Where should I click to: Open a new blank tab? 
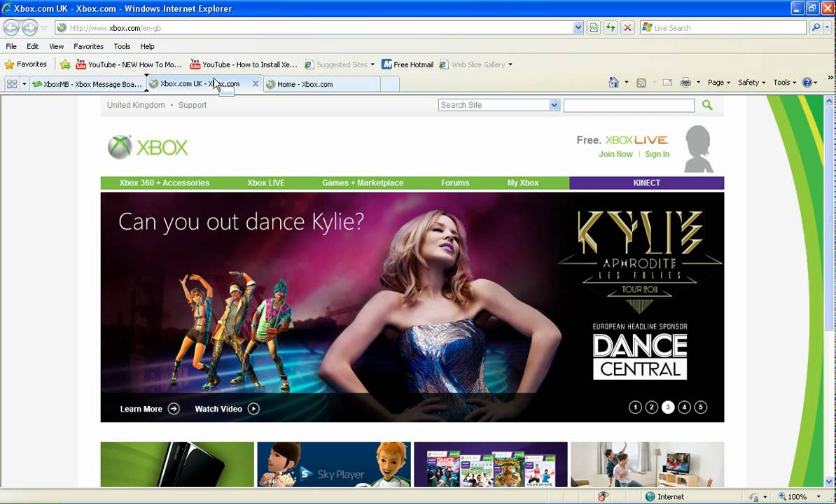[390, 83]
